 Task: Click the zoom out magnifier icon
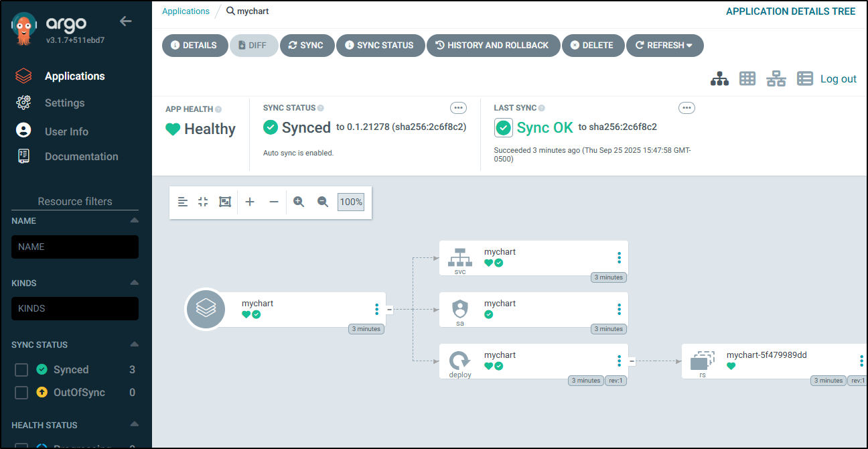[x=323, y=202]
